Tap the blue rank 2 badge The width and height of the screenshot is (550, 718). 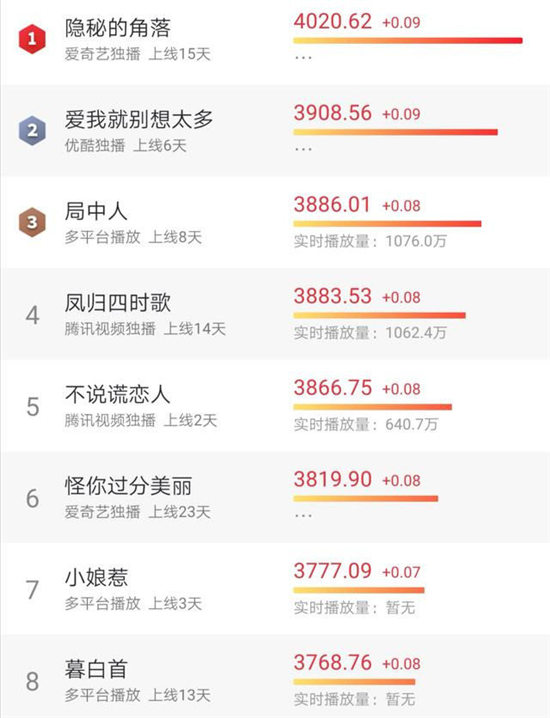(32, 131)
